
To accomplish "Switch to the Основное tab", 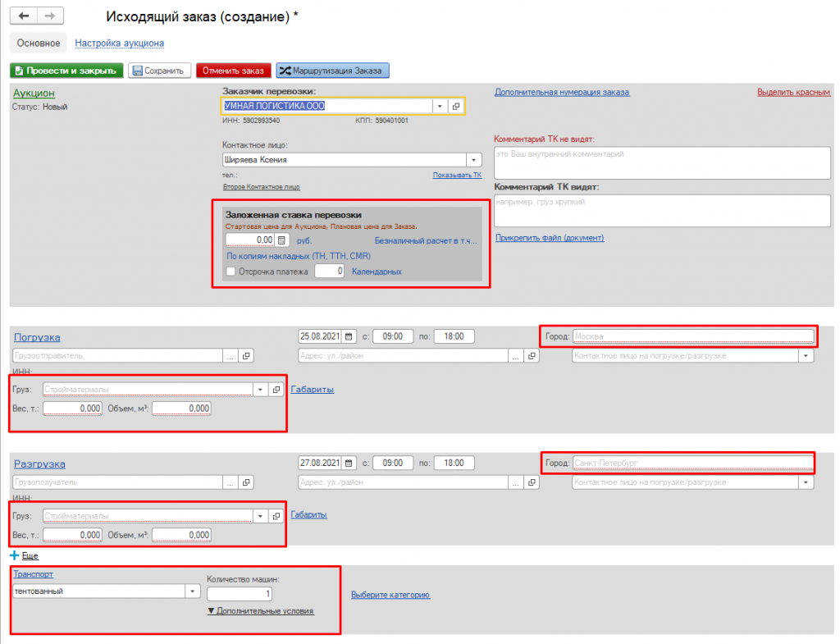I will [x=38, y=43].
